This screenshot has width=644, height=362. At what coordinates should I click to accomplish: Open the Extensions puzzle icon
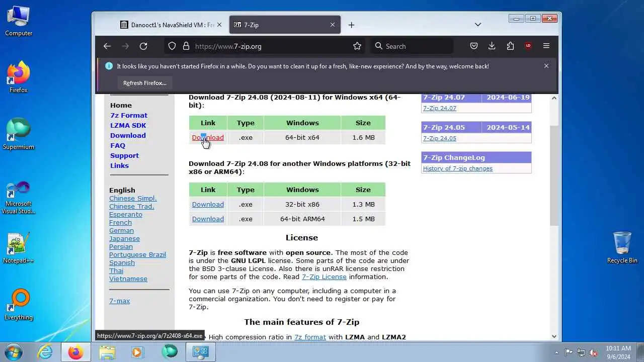510,46
